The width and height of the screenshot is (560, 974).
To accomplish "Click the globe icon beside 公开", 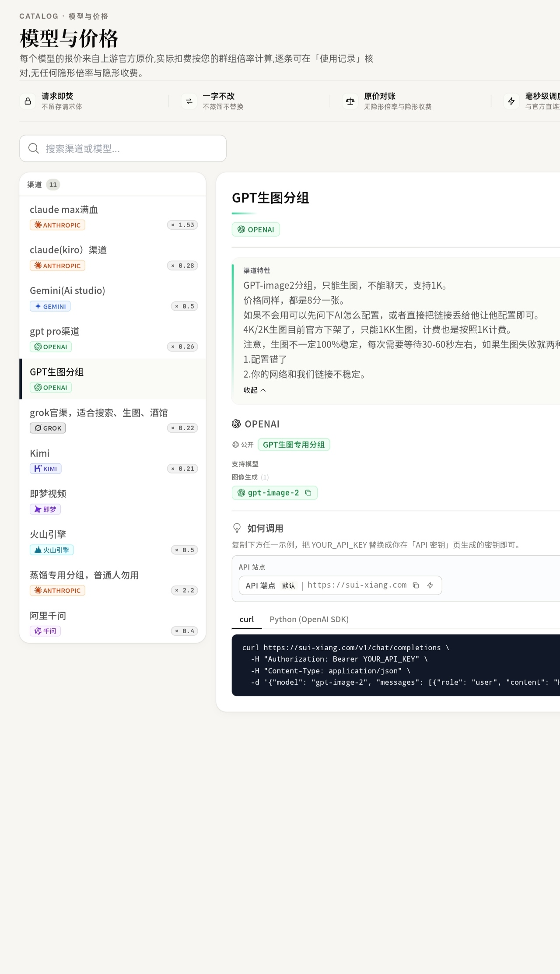I will (x=235, y=445).
